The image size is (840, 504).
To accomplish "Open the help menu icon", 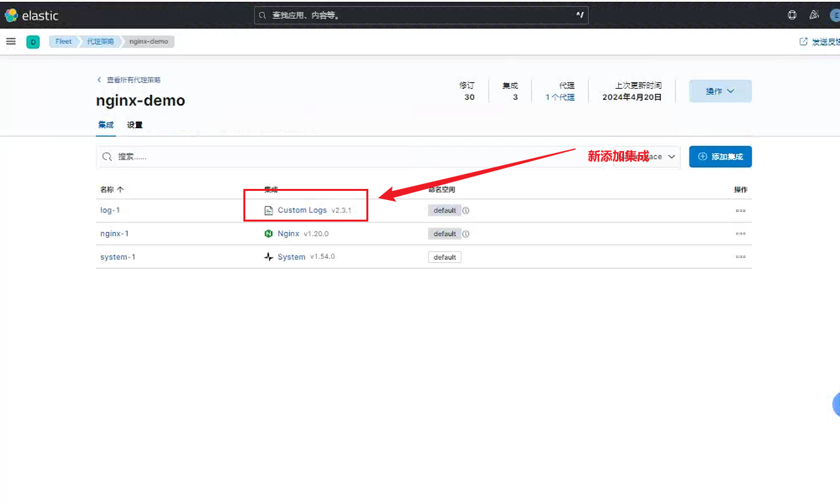I will pyautogui.click(x=792, y=15).
